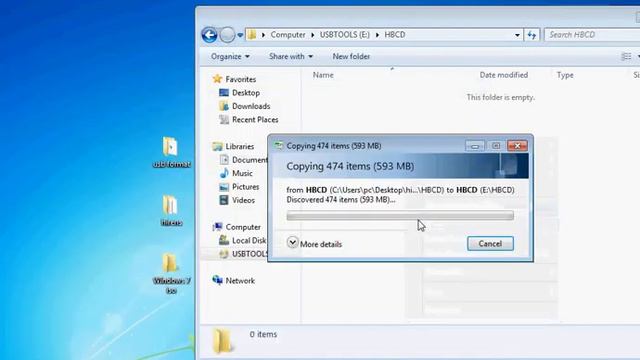Click the refresh button beside address bar
Image resolution: width=640 pixels, height=360 pixels.
click(x=531, y=35)
